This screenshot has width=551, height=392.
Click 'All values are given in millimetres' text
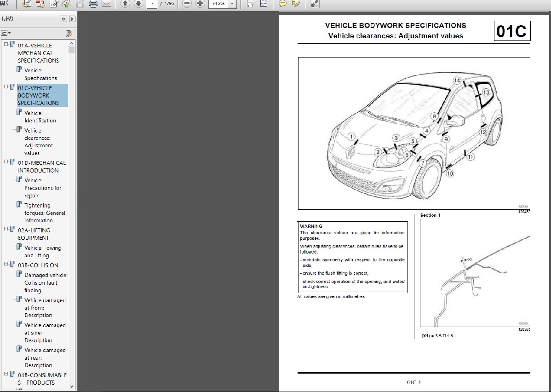[x=331, y=297]
